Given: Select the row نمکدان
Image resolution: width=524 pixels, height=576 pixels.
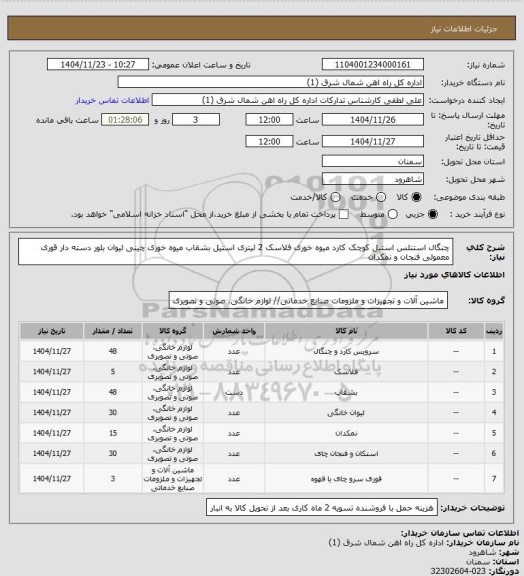Looking at the screenshot, I should [262, 433].
